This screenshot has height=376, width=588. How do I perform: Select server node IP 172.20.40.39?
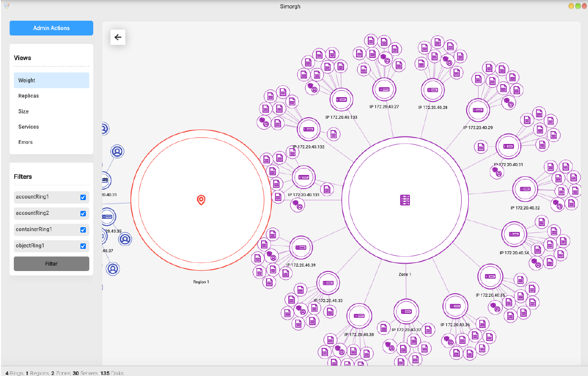pyautogui.click(x=300, y=248)
